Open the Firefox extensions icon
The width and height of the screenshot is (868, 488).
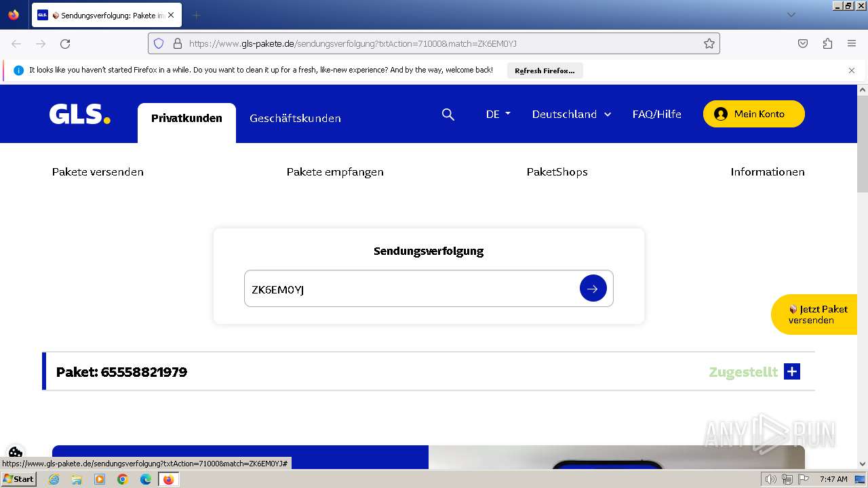pyautogui.click(x=827, y=43)
